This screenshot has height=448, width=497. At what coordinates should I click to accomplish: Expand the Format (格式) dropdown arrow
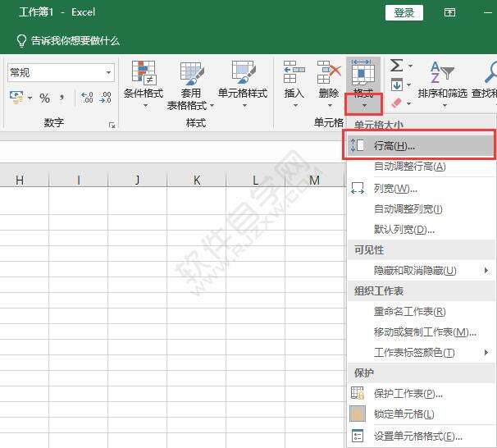pyautogui.click(x=363, y=104)
